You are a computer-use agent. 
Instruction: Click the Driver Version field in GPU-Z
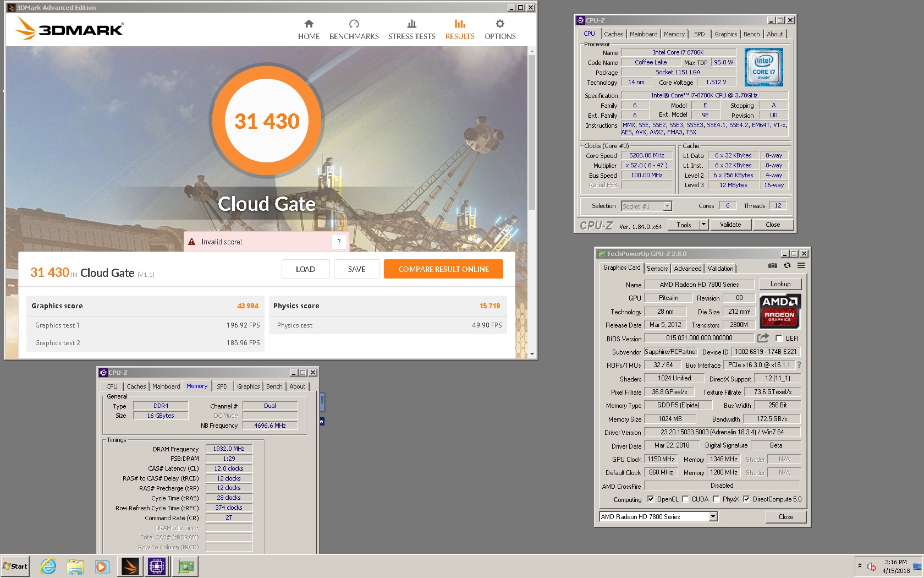click(x=722, y=432)
